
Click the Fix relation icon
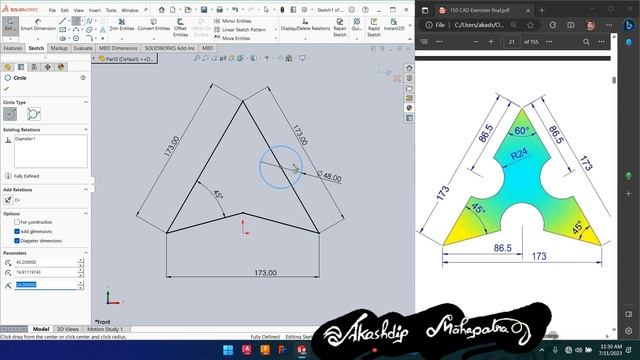point(8,200)
